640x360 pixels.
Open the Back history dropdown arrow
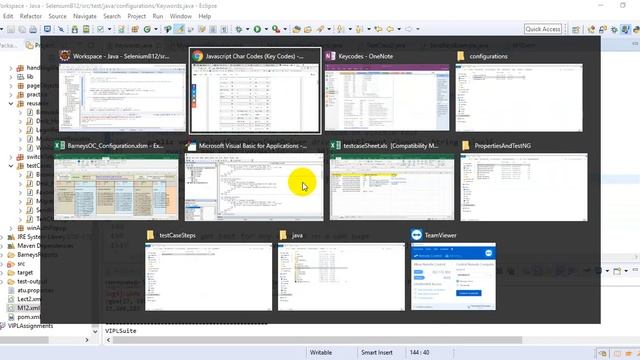[x=399, y=29]
